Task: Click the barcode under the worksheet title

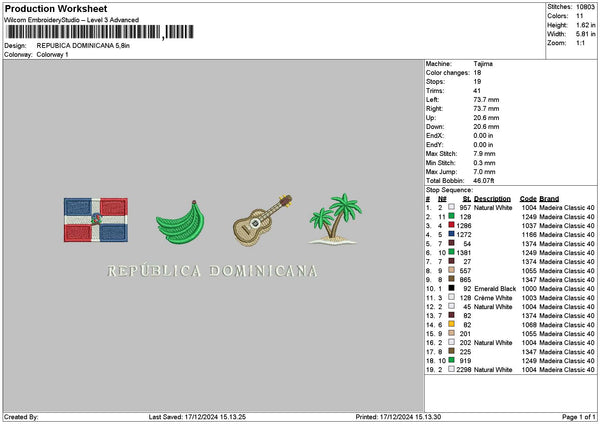Action: 100,32
